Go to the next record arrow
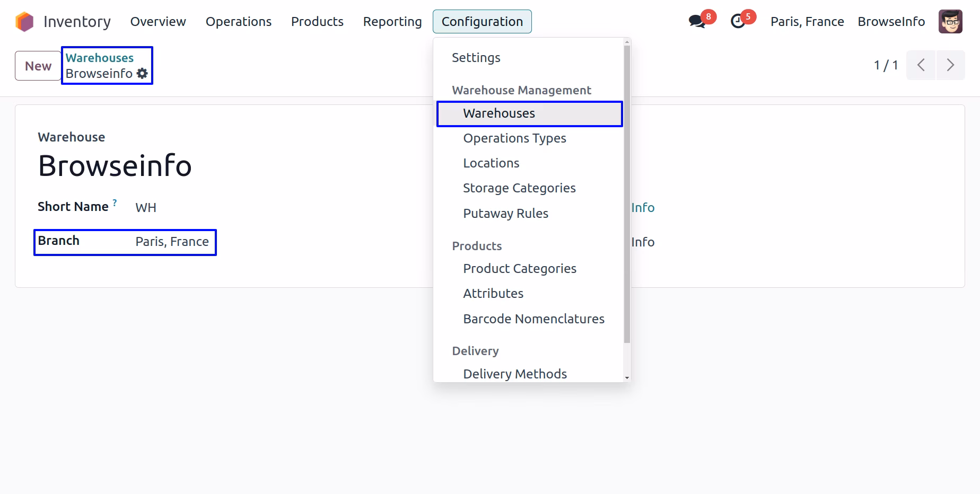The width and height of the screenshot is (980, 494). [x=950, y=65]
